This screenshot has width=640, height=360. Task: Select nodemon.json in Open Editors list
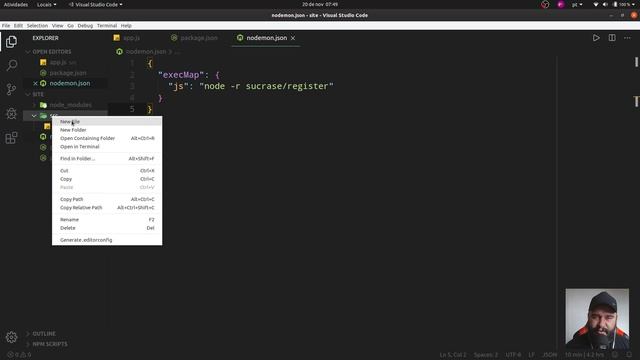pos(70,83)
